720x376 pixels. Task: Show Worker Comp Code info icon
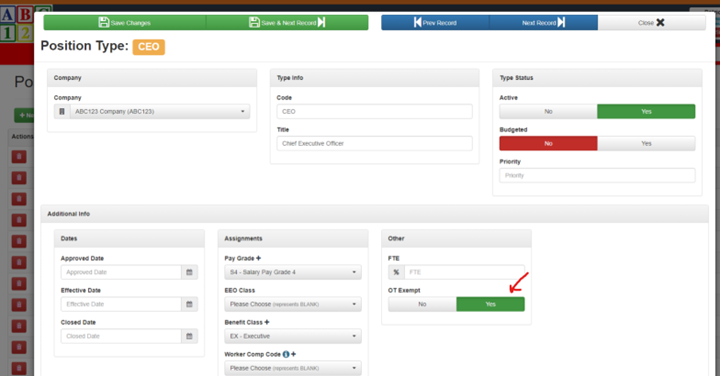(286, 354)
